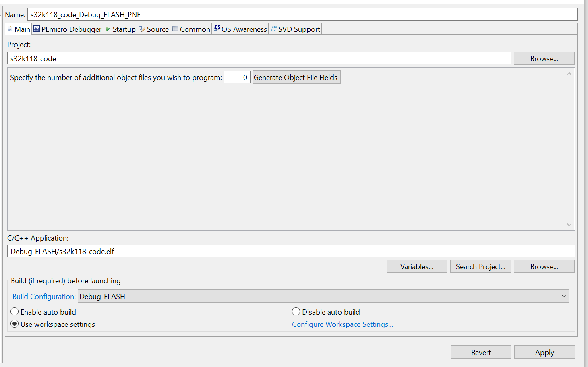Open Configure Workspace Settings link
Image resolution: width=588 pixels, height=367 pixels.
pos(342,324)
